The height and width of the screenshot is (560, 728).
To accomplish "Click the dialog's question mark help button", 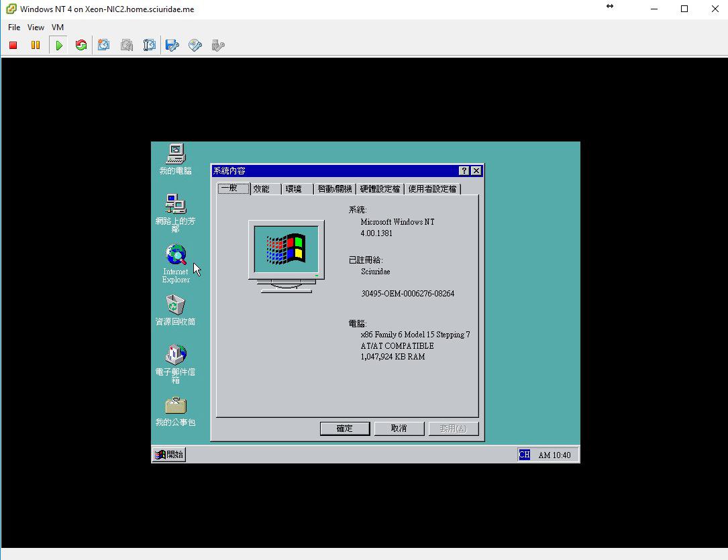I will (464, 171).
